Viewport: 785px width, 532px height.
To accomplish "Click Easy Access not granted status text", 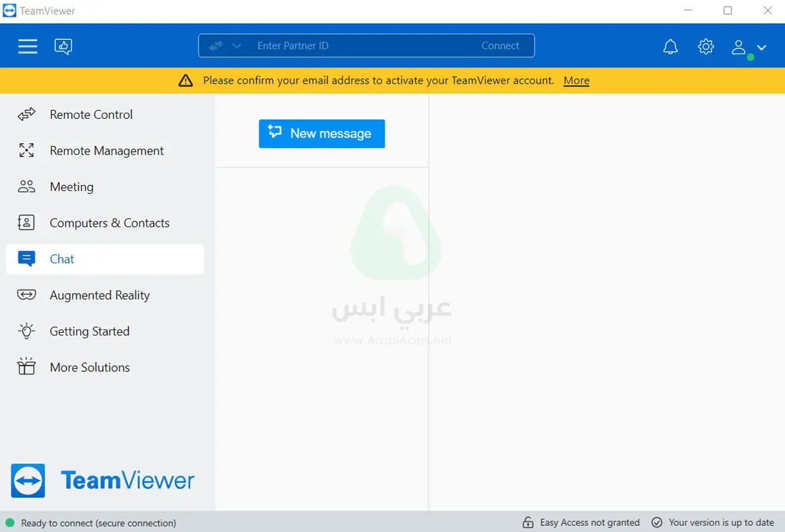I will (x=589, y=522).
